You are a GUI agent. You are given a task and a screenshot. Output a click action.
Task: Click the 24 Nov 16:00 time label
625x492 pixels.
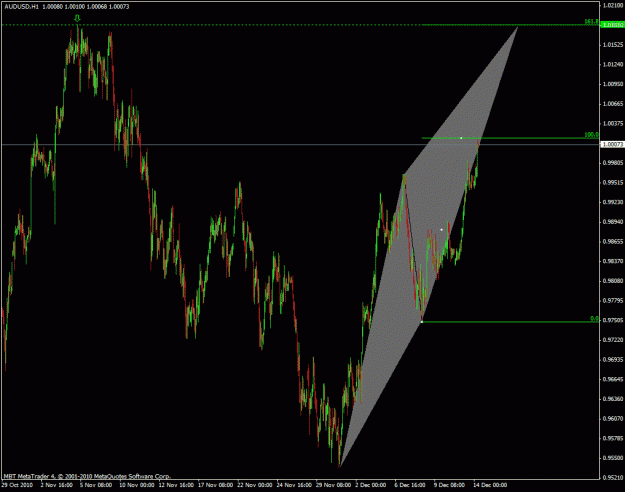coord(295,485)
